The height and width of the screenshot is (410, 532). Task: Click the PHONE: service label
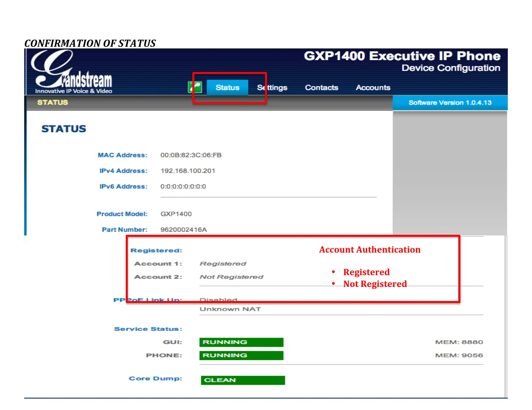[164, 355]
